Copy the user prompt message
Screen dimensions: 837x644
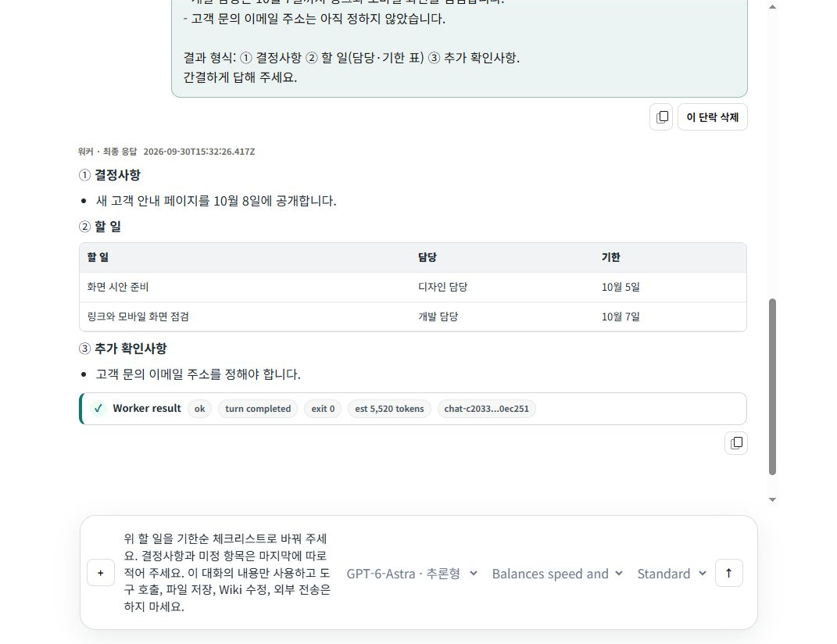661,117
